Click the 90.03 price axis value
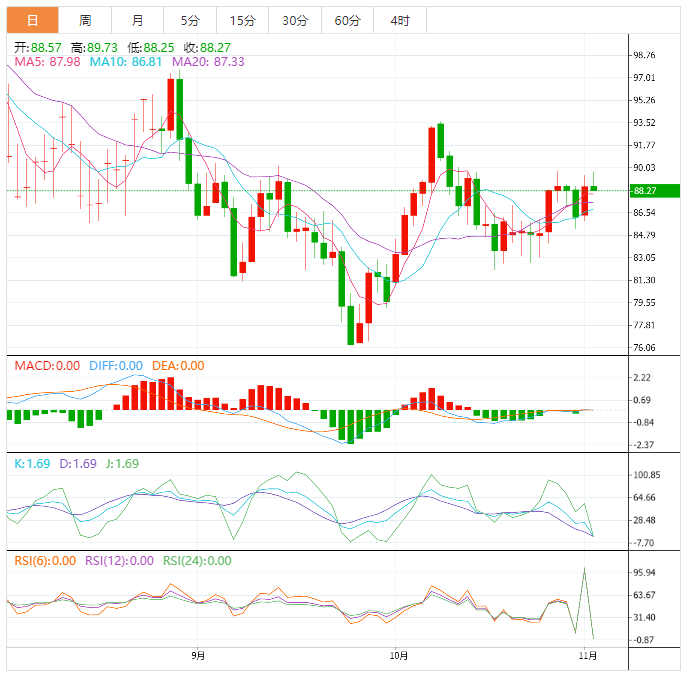Image resolution: width=681 pixels, height=674 pixels. pos(644,168)
